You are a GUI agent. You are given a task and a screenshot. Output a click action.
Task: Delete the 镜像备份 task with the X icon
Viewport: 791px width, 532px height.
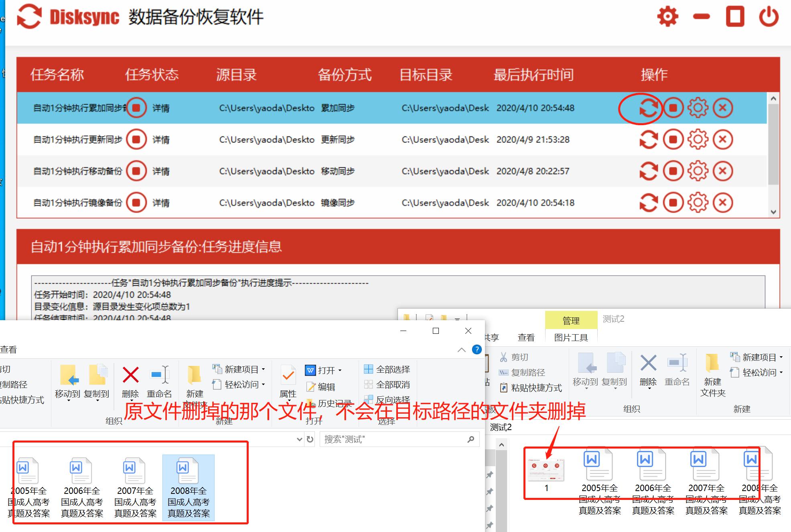pyautogui.click(x=722, y=203)
